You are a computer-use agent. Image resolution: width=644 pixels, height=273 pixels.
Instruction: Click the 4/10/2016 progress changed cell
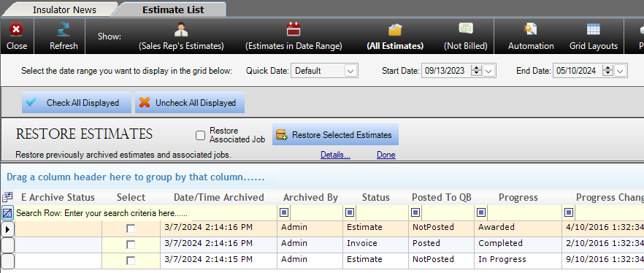(x=603, y=228)
